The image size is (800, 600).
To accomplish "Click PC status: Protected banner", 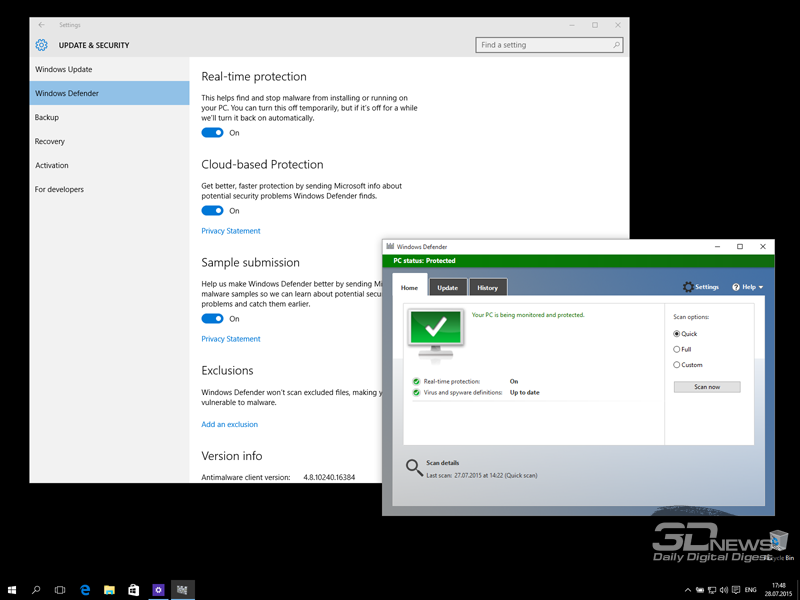I will tap(578, 261).
